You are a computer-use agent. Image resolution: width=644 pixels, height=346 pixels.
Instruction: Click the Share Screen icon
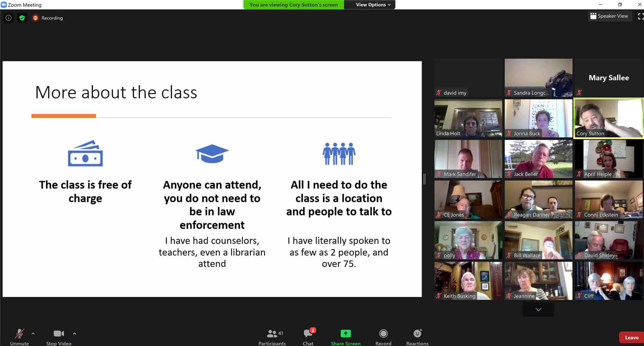pos(345,334)
